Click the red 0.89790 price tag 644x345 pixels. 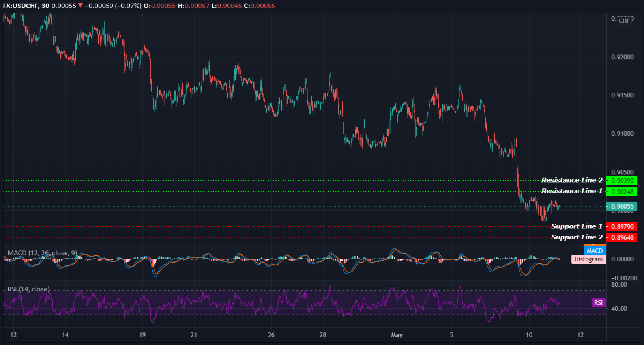[x=622, y=227]
